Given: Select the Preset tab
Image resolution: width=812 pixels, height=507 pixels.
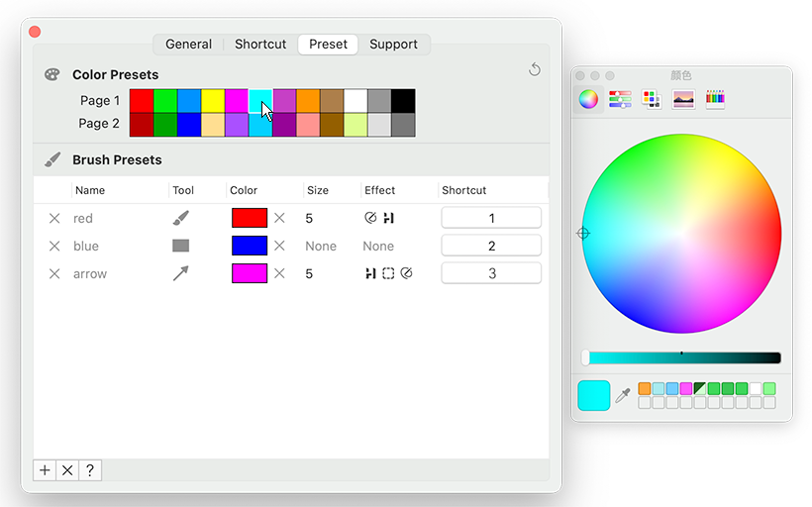Looking at the screenshot, I should (328, 45).
